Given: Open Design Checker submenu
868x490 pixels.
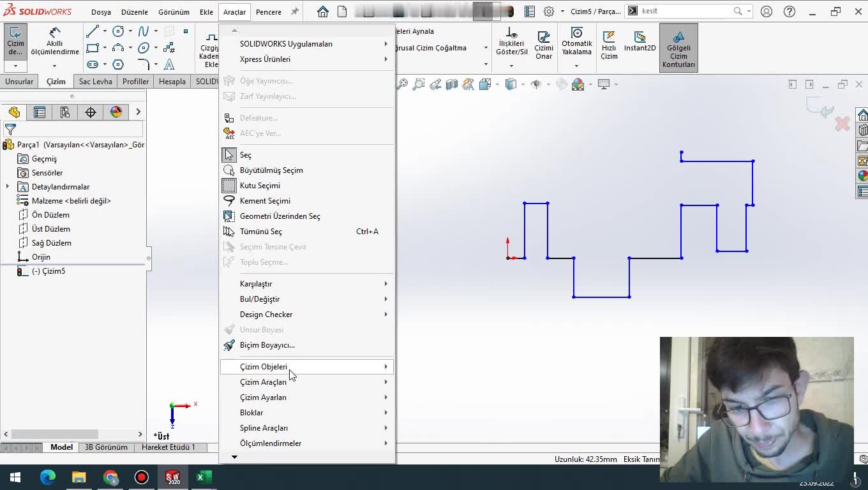Looking at the screenshot, I should pos(307,315).
